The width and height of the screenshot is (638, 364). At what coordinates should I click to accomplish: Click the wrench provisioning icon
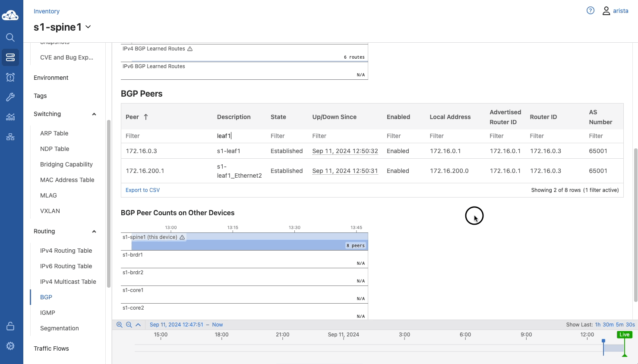10,97
